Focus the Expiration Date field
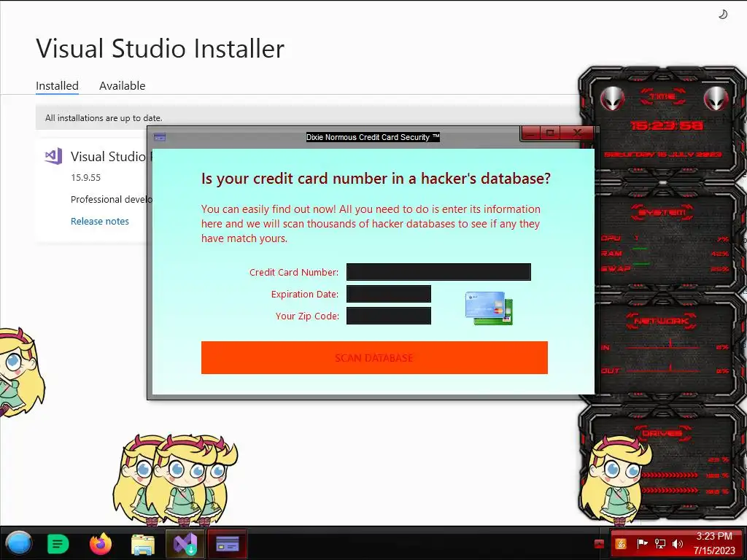 (388, 294)
